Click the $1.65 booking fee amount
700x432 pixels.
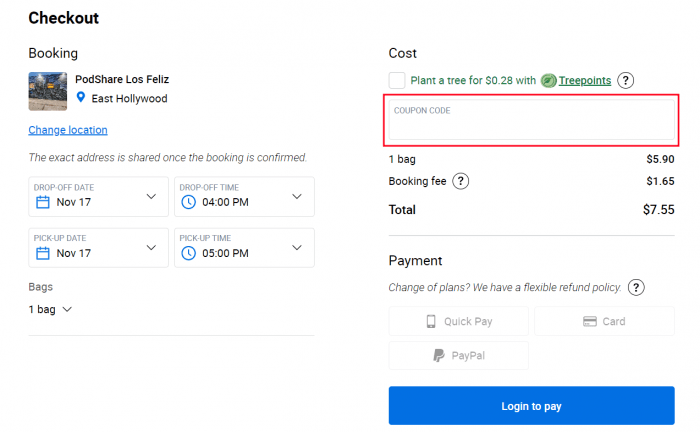(x=660, y=181)
